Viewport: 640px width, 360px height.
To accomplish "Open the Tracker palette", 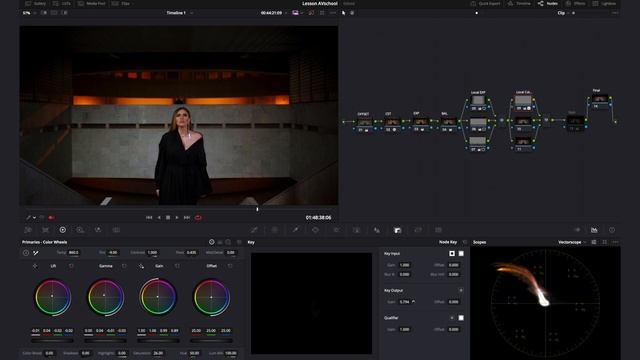I will point(336,230).
